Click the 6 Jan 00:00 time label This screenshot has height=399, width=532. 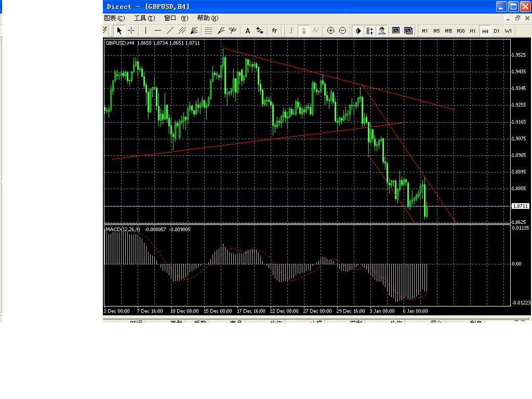point(415,311)
